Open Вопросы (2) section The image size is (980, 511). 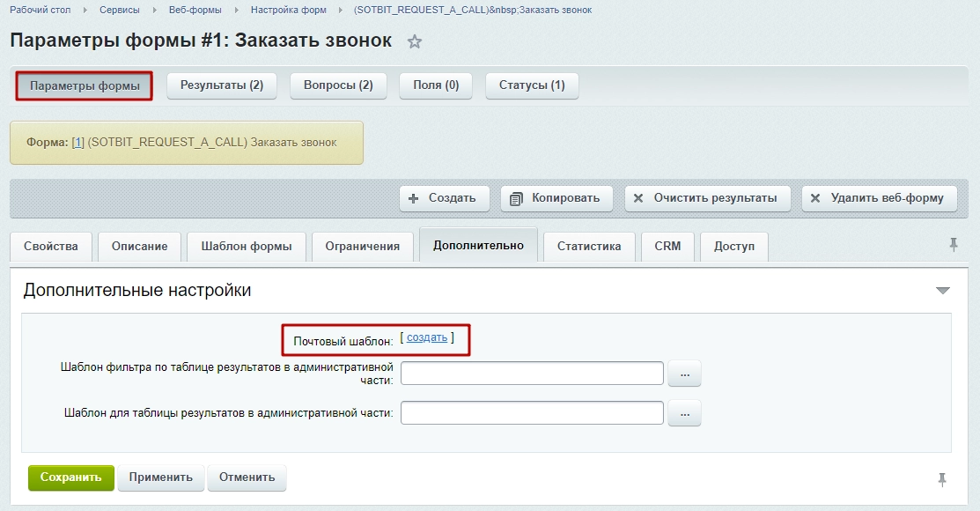click(338, 85)
